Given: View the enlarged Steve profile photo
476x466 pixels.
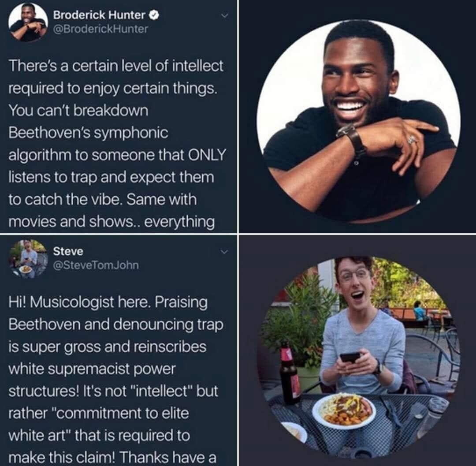Looking at the screenshot, I should [358, 357].
